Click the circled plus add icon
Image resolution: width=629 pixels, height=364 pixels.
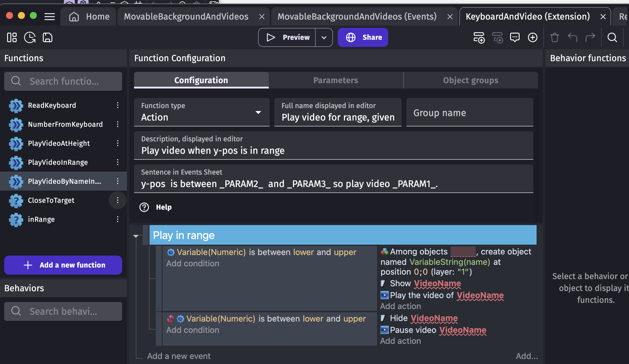(x=533, y=37)
